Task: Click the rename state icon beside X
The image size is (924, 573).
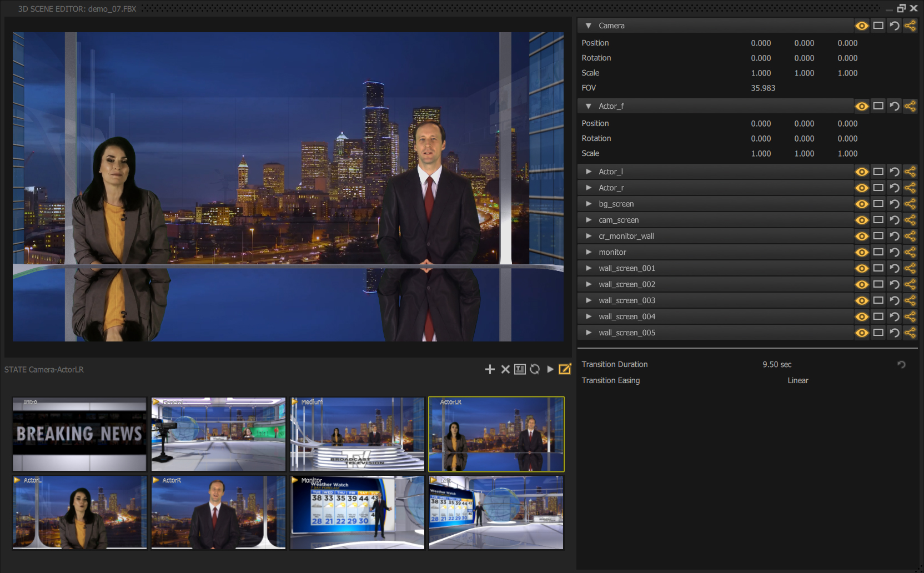Action: tap(520, 369)
